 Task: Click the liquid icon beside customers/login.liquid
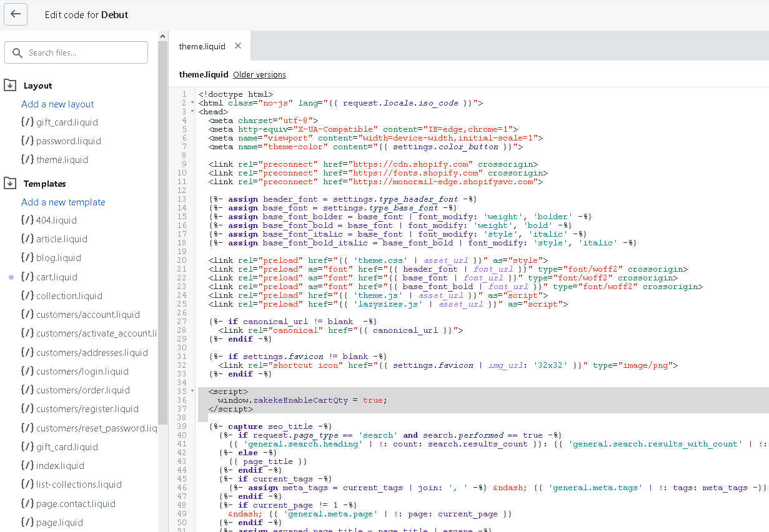point(27,372)
